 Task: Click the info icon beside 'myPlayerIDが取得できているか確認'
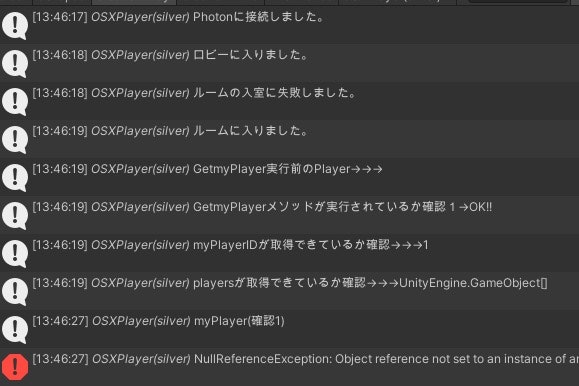point(15,254)
